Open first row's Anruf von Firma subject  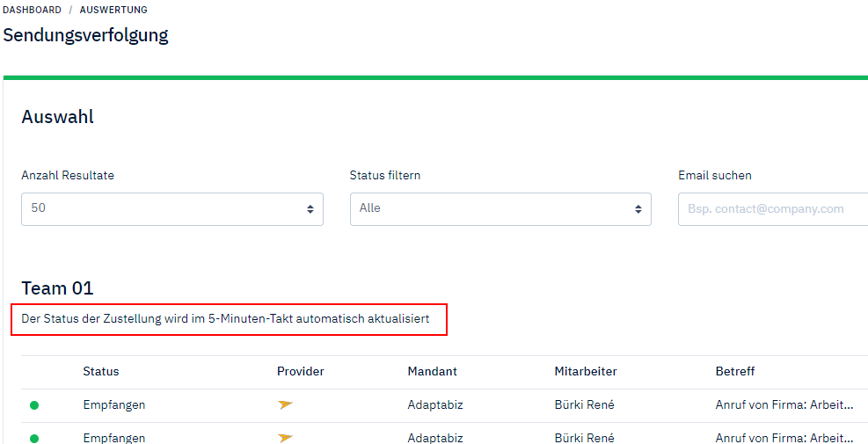point(784,405)
